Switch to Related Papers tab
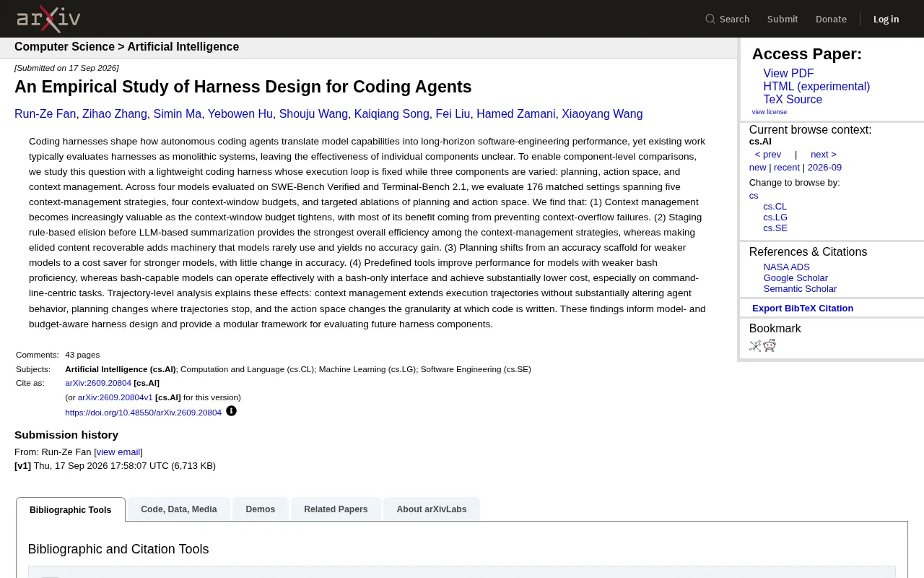This screenshot has width=924, height=578. [336, 509]
